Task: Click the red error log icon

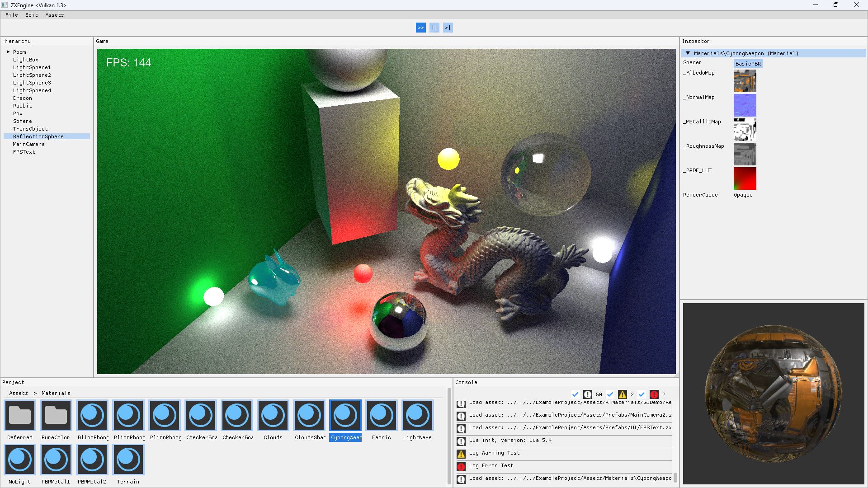Action: (x=461, y=466)
